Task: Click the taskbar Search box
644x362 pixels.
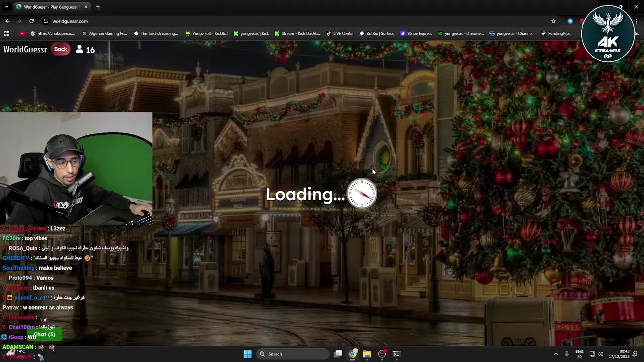Action: (294, 354)
